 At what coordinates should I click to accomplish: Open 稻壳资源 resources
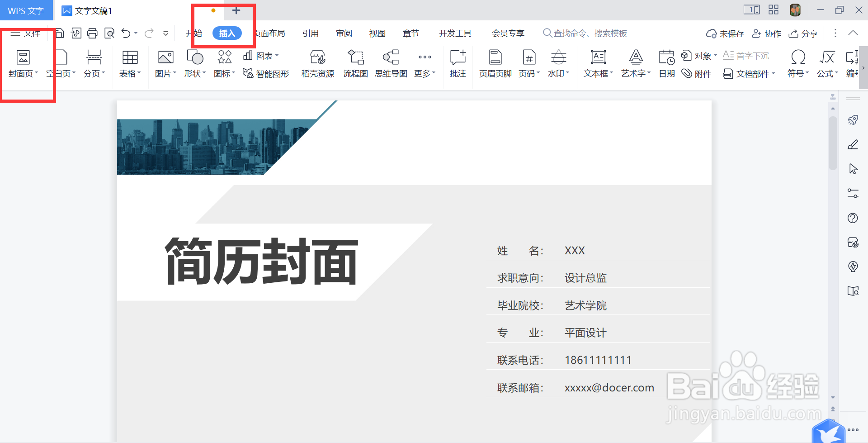pyautogui.click(x=318, y=64)
